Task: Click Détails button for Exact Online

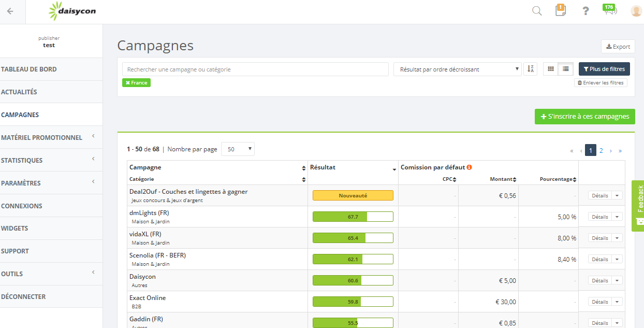Action: pos(600,302)
